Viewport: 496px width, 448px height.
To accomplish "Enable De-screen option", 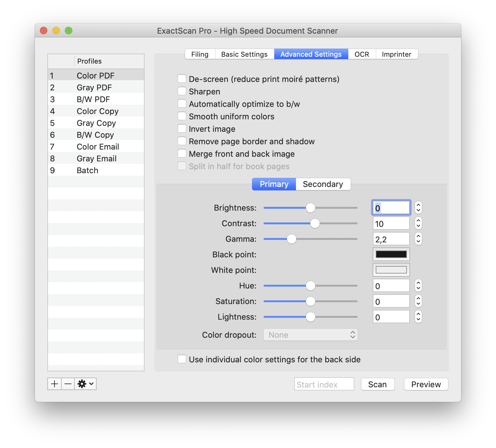I will pos(182,79).
